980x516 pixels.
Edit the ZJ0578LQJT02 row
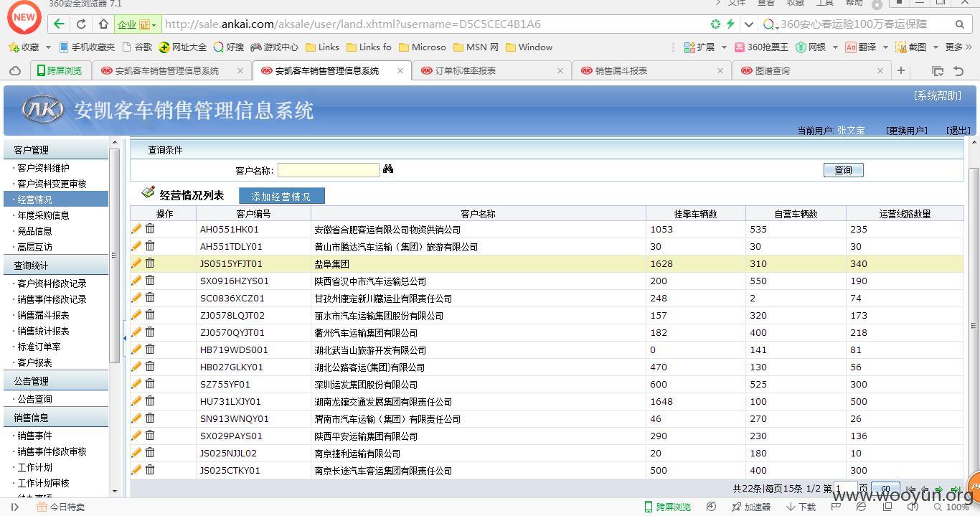tap(136, 315)
